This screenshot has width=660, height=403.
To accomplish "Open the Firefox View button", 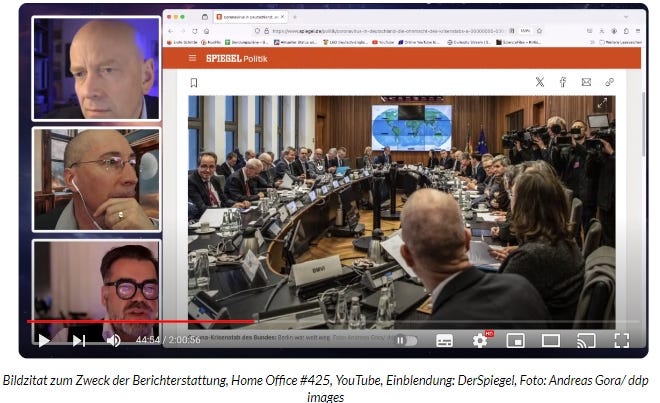I will point(205,17).
